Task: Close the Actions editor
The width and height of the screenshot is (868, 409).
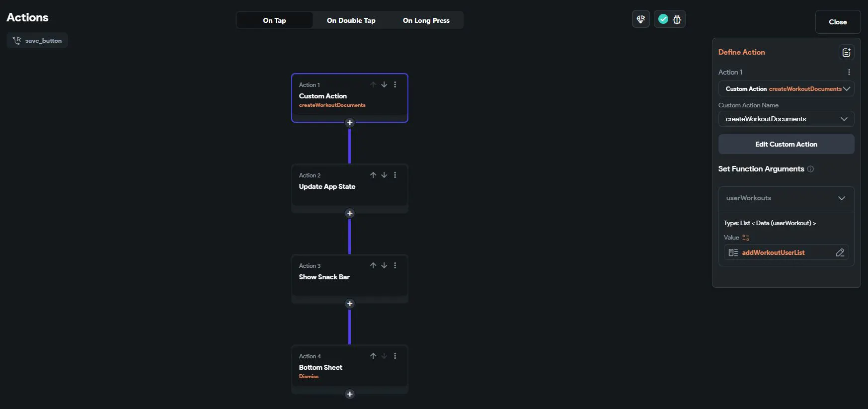Action: [838, 22]
